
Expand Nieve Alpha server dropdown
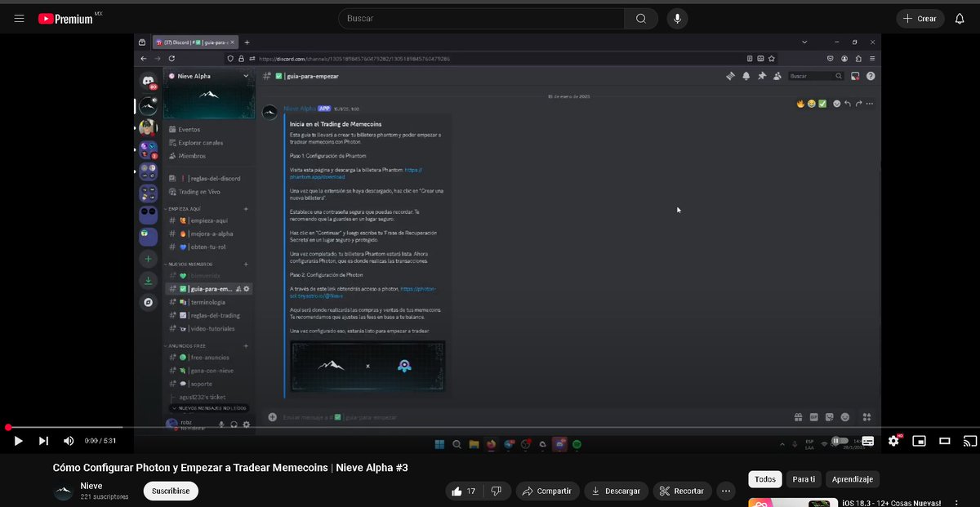[247, 76]
